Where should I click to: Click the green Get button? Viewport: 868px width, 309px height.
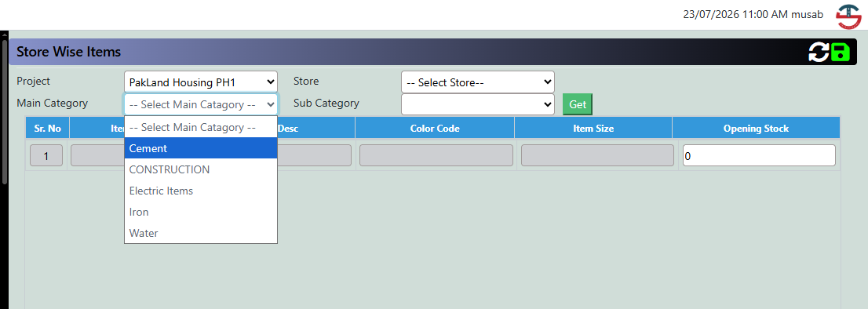pos(578,104)
